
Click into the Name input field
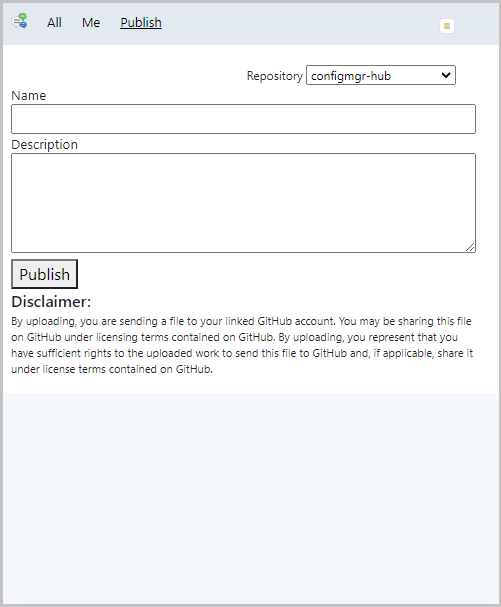[x=243, y=119]
